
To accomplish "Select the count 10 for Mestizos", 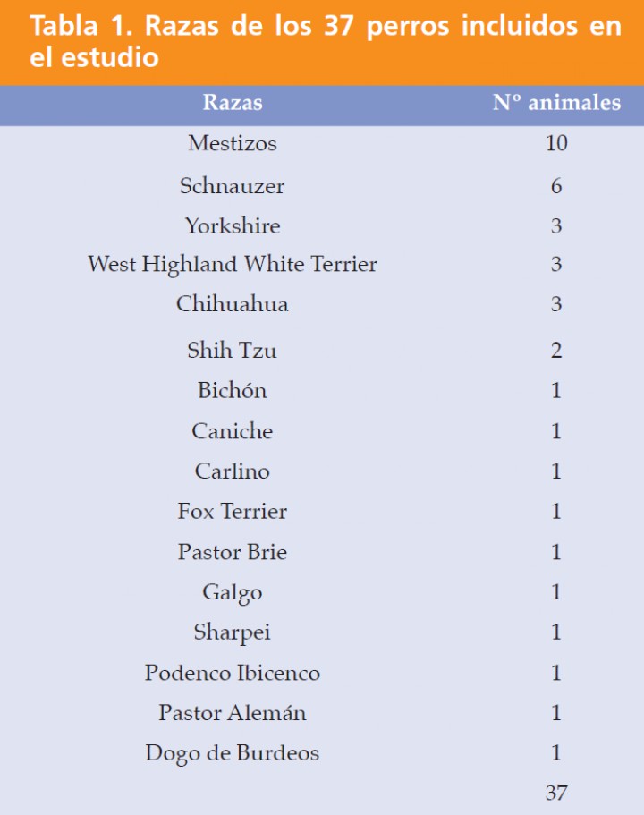I will click(x=556, y=143).
